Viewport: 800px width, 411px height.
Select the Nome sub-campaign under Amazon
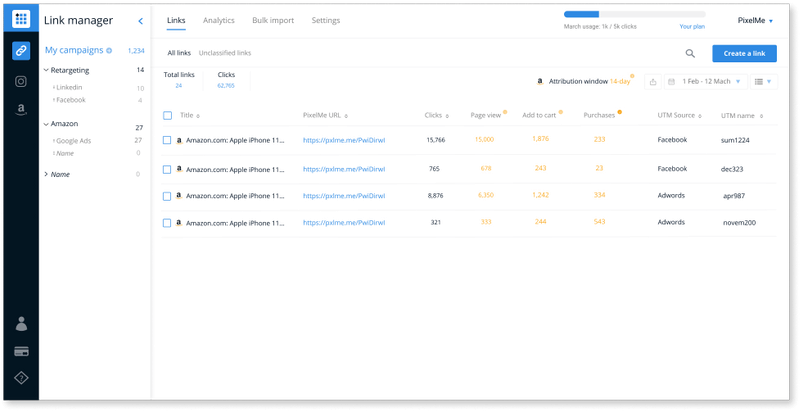65,153
